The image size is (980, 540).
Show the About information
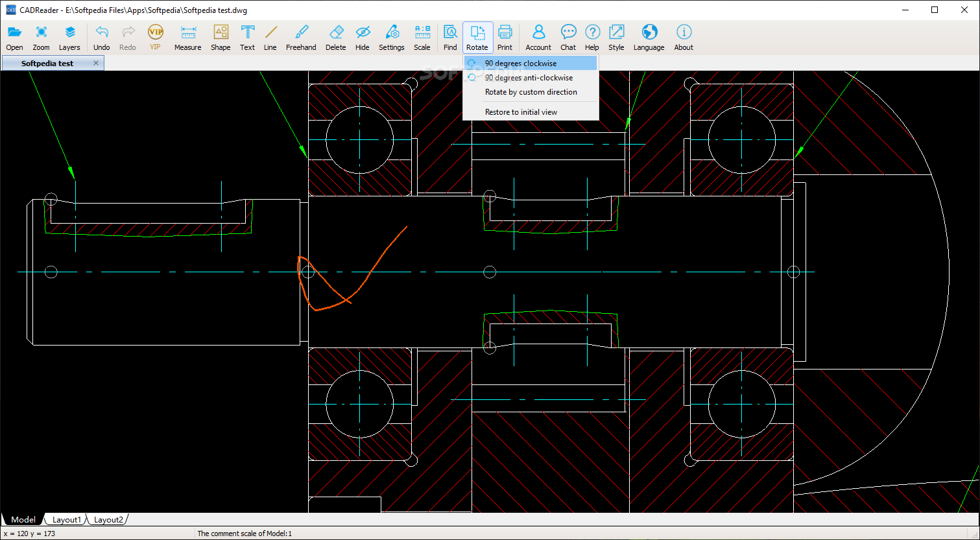tap(684, 38)
